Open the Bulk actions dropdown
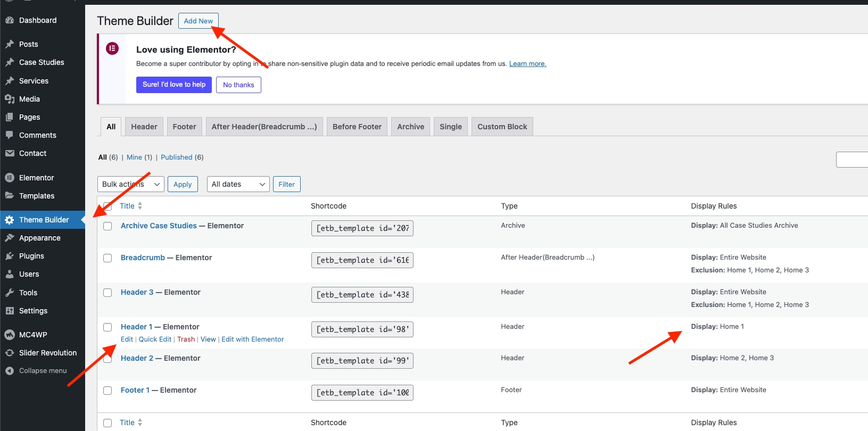Screen dimensions: 868x431 130,184
